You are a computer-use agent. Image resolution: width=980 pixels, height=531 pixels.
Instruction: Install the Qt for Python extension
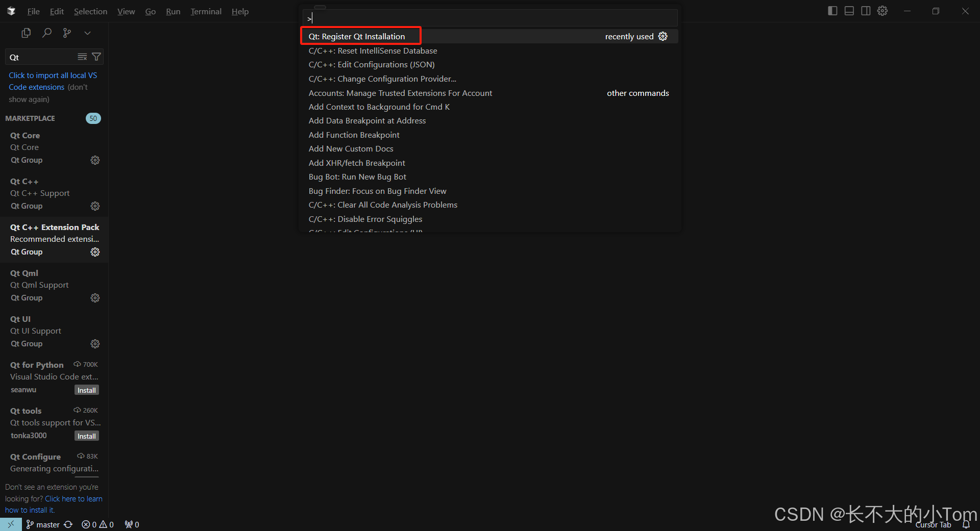[86, 390]
